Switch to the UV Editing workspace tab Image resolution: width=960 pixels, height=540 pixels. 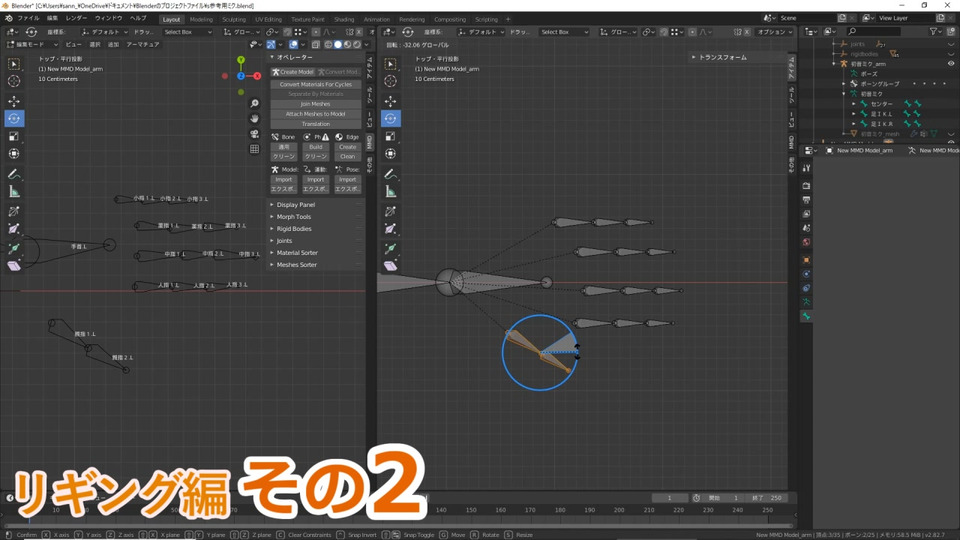(268, 20)
